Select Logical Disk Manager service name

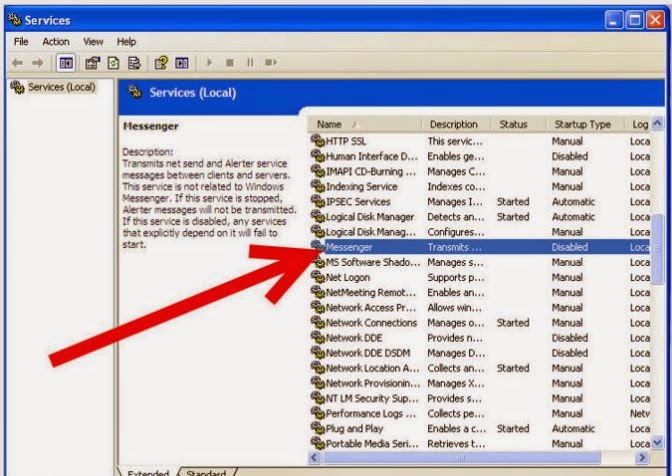coord(370,217)
